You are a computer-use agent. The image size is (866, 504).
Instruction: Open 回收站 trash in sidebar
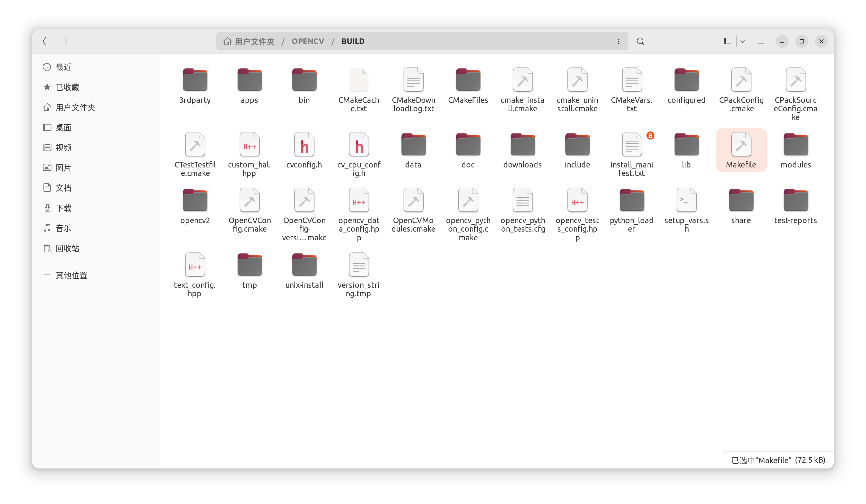point(96,248)
